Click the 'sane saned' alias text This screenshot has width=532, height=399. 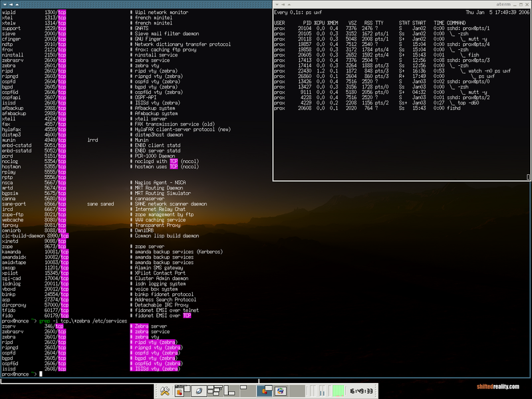pyautogui.click(x=100, y=204)
